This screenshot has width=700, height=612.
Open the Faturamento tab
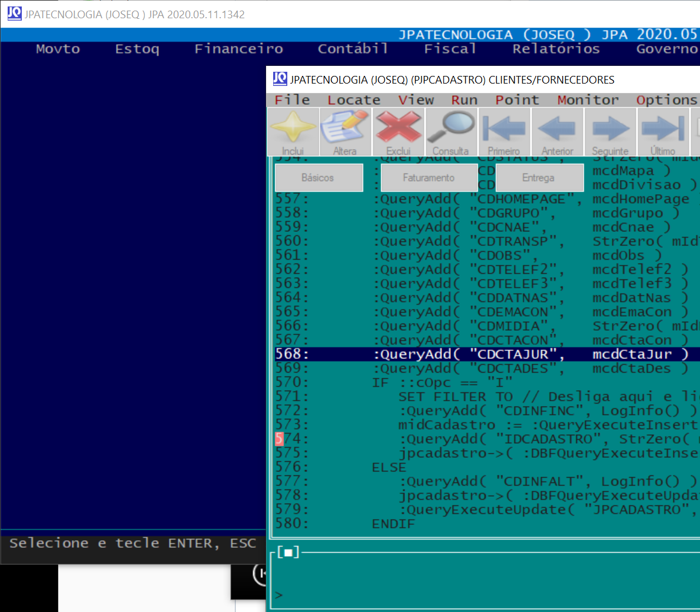(429, 178)
